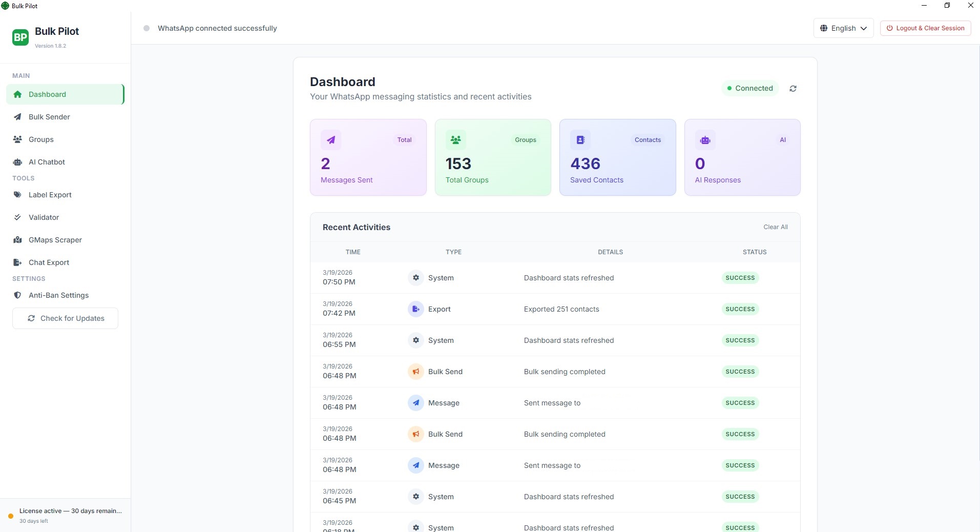Screen dimensions: 980x532
Task: Open the English language dropdown
Action: click(x=843, y=28)
